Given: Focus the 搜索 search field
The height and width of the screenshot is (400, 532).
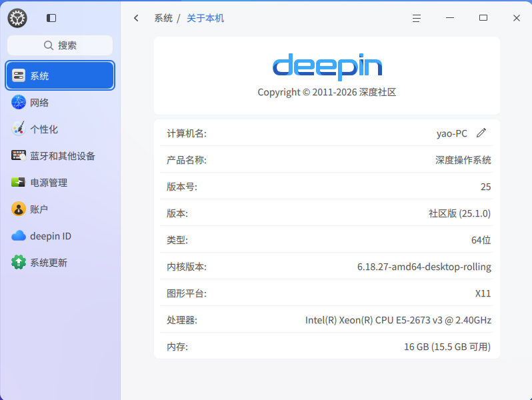Looking at the screenshot, I should [x=60, y=45].
